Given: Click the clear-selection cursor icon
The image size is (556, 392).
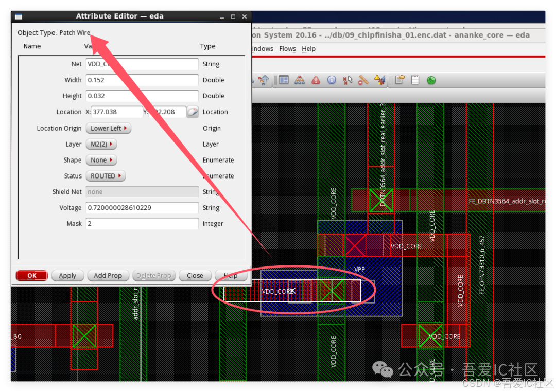Looking at the screenshot, I should tap(347, 80).
